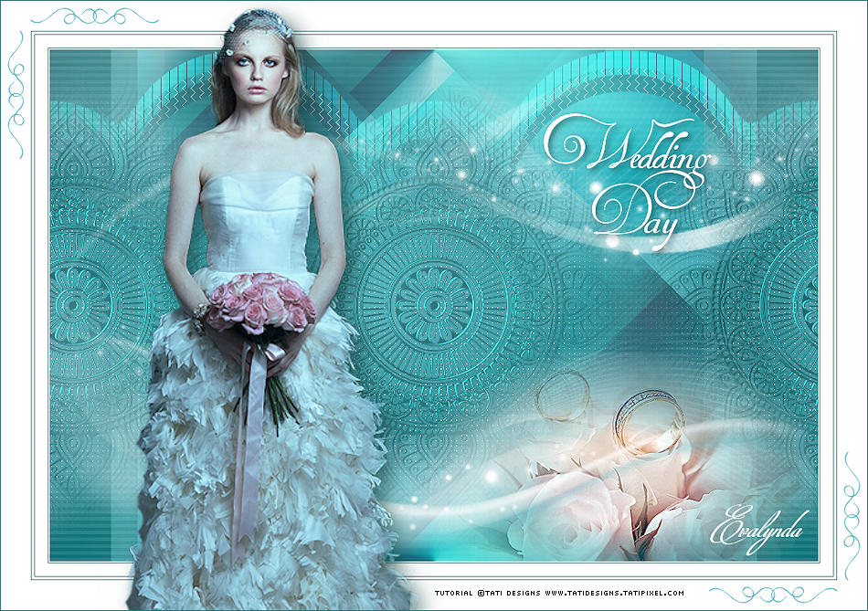Click the top-left horizontal swirl ornament
This screenshot has height=611, width=868.
[94, 16]
